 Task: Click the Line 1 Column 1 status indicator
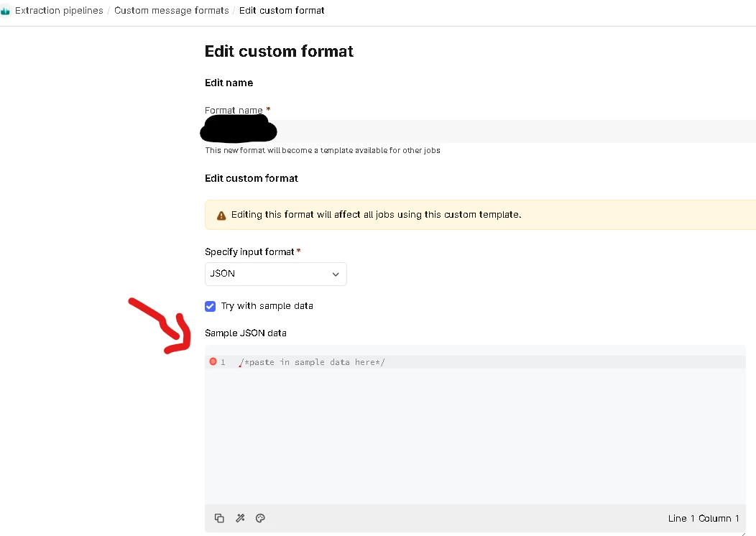click(x=704, y=518)
